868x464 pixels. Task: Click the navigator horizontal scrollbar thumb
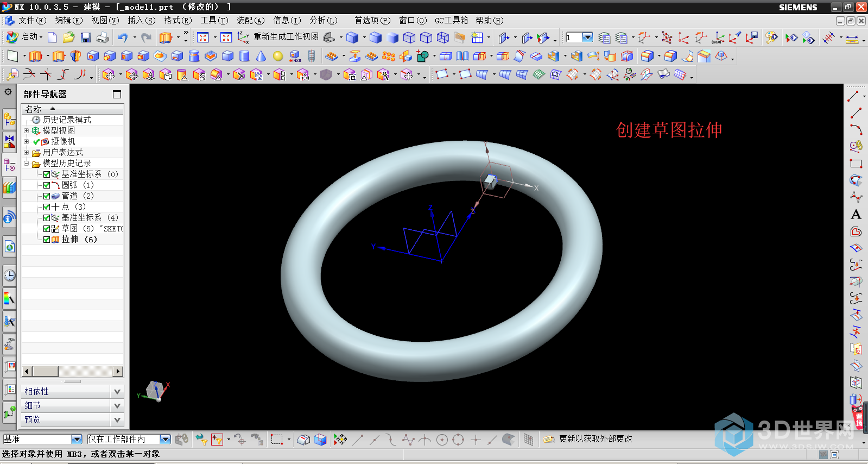click(x=45, y=372)
